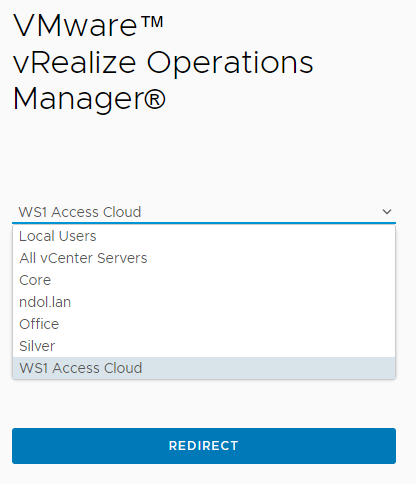Click the registered symbol after Manager

pos(155,98)
